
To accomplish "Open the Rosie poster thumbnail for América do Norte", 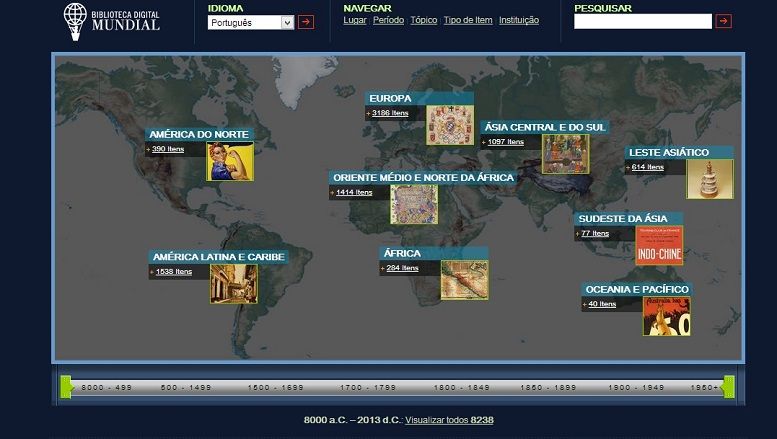I will coord(230,161).
